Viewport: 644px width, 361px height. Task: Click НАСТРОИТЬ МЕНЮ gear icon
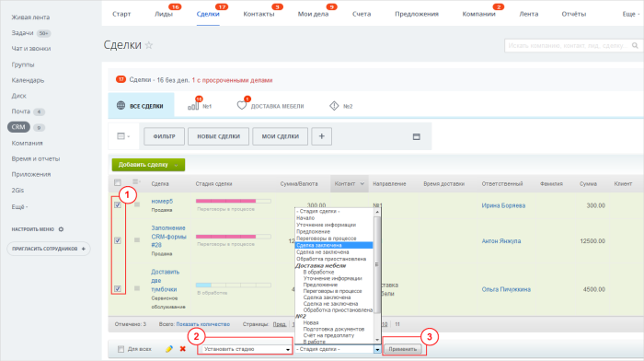coord(61,229)
